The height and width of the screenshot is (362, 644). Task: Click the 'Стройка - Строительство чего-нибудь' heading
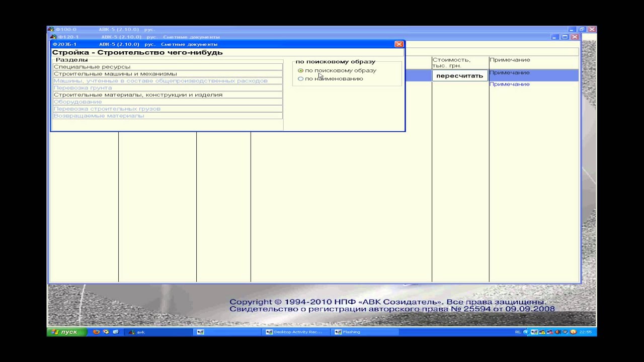137,52
